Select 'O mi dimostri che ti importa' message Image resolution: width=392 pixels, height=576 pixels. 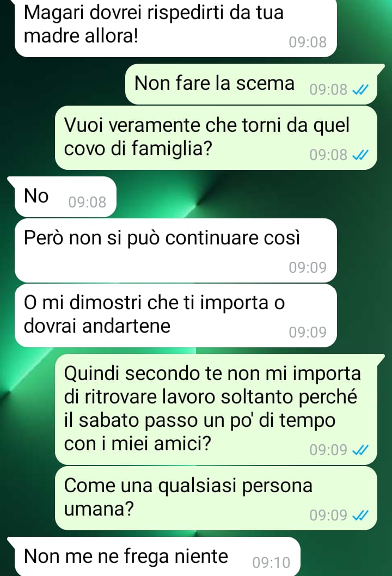coord(176,315)
